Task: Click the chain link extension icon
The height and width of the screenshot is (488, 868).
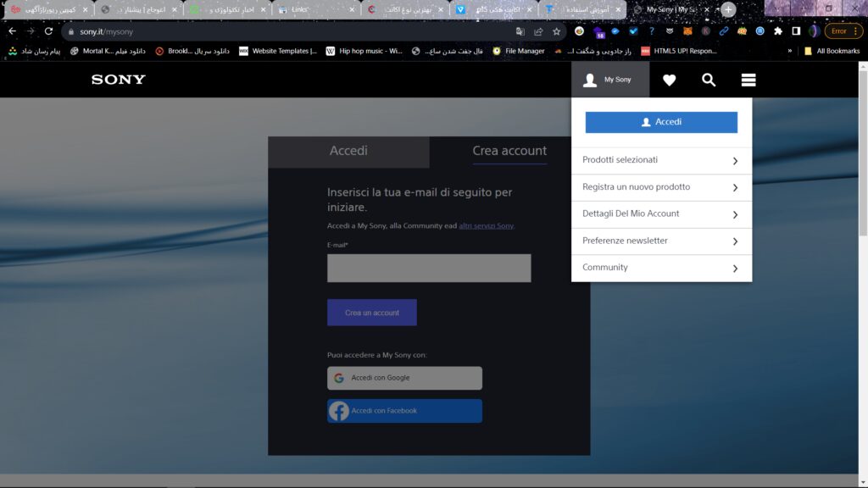Action: coord(724,31)
